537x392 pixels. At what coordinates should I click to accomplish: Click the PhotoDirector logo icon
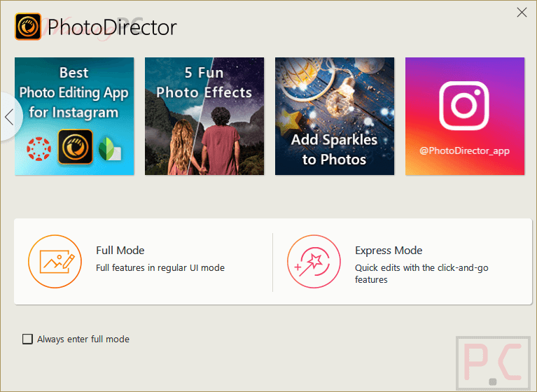[28, 27]
